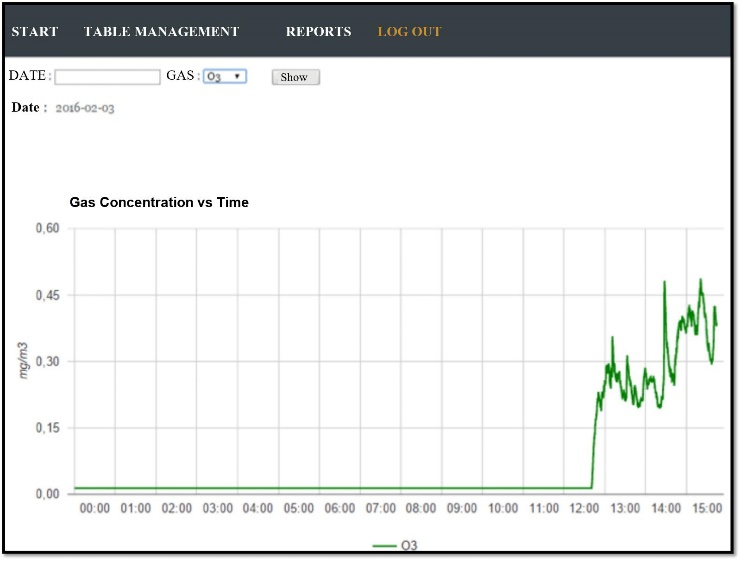Click the O3 line's steep rise at 12:00
Image resolution: width=741 pixels, height=561 pixels.
[x=594, y=440]
